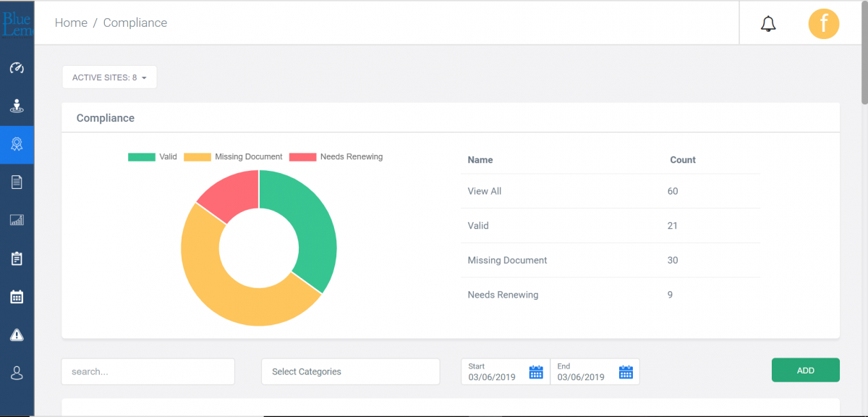Click the notification bell icon
The height and width of the screenshot is (417, 868).
pyautogui.click(x=768, y=24)
